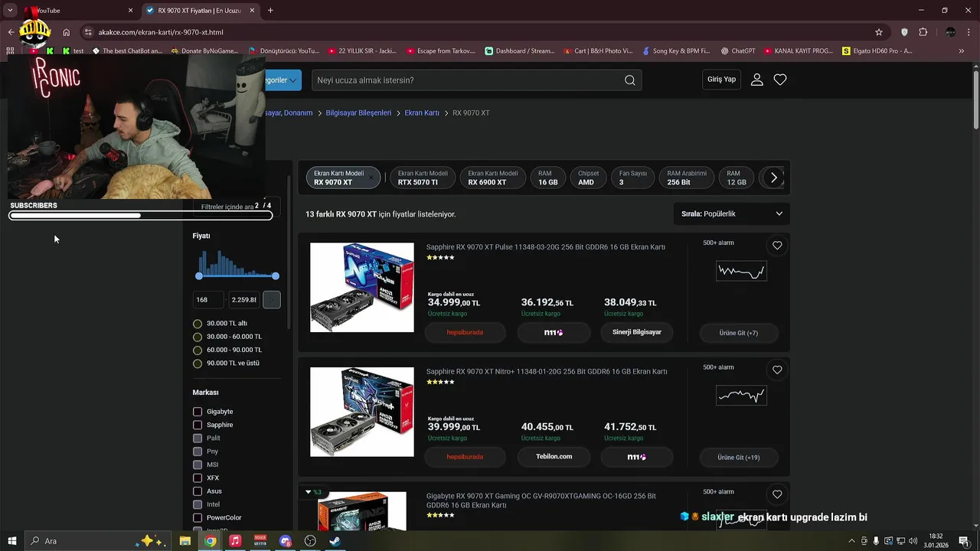Image resolution: width=980 pixels, height=551 pixels.
Task: Select the RAM 16 GB filter chip
Action: tap(548, 178)
